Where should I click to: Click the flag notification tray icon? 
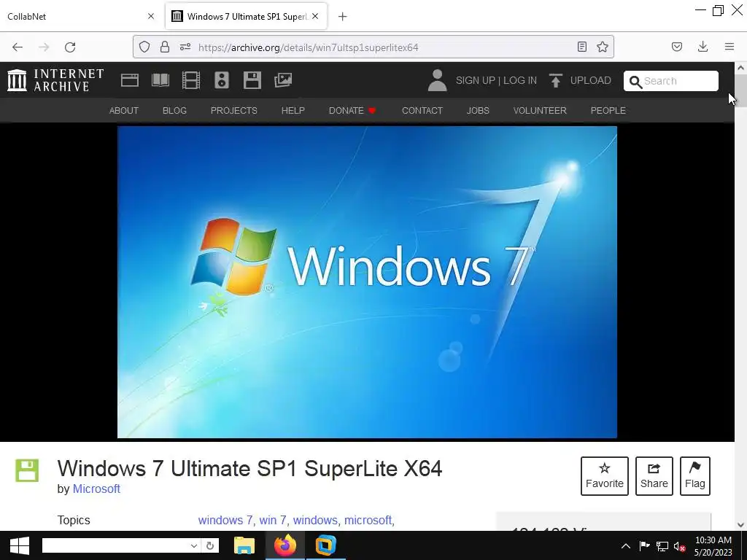pos(644,545)
